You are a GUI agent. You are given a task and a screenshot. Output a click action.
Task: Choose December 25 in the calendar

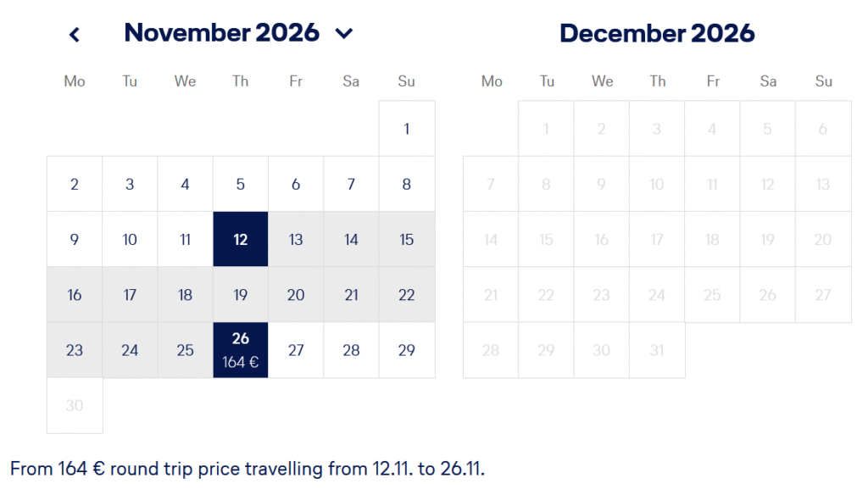click(713, 294)
